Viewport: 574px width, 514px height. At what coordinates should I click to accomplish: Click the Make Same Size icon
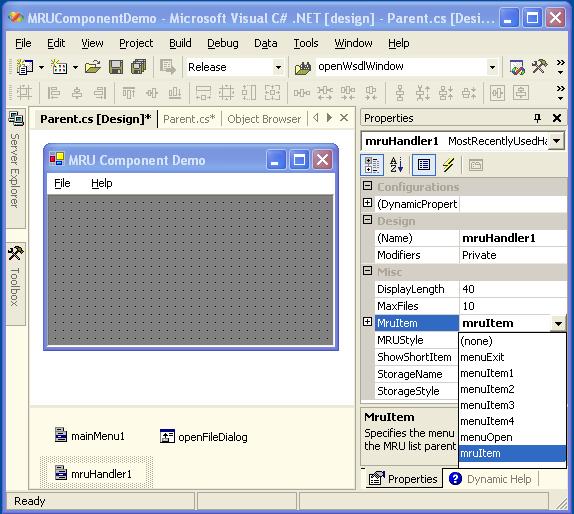[272, 93]
